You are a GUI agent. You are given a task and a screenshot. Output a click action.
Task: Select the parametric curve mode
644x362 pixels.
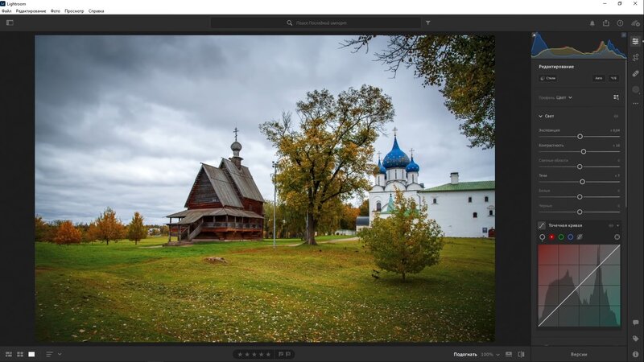[x=580, y=237]
